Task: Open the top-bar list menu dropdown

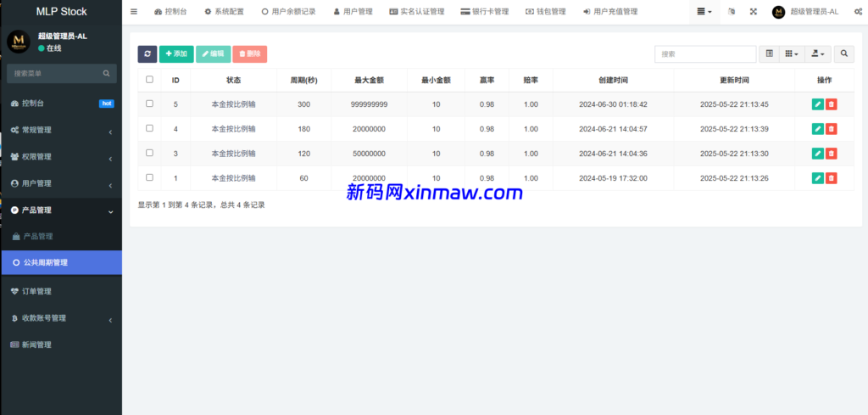Action: point(704,12)
